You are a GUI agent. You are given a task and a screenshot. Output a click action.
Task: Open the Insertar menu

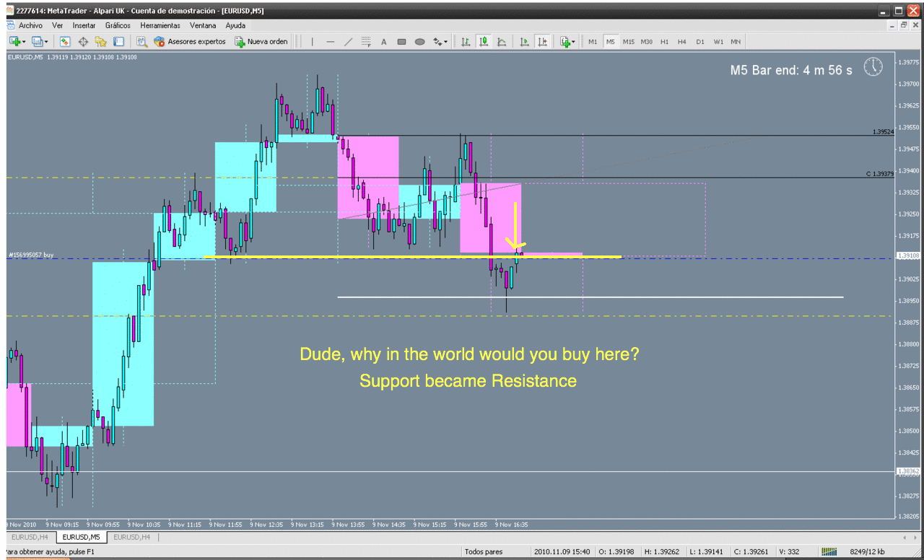[84, 25]
